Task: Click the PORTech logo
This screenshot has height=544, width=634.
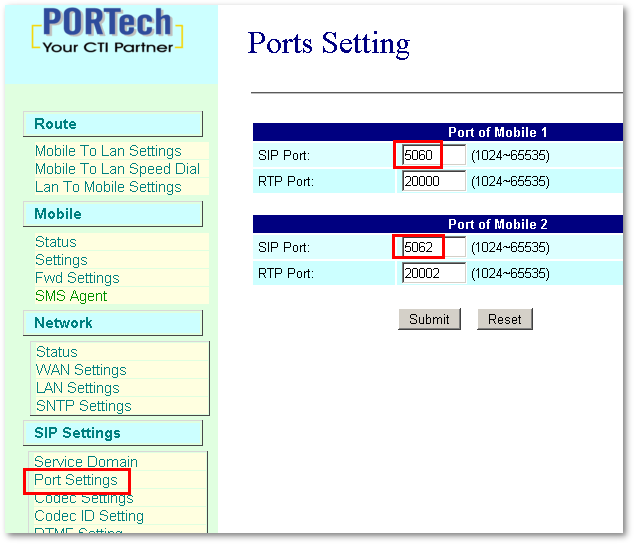Action: click(109, 31)
